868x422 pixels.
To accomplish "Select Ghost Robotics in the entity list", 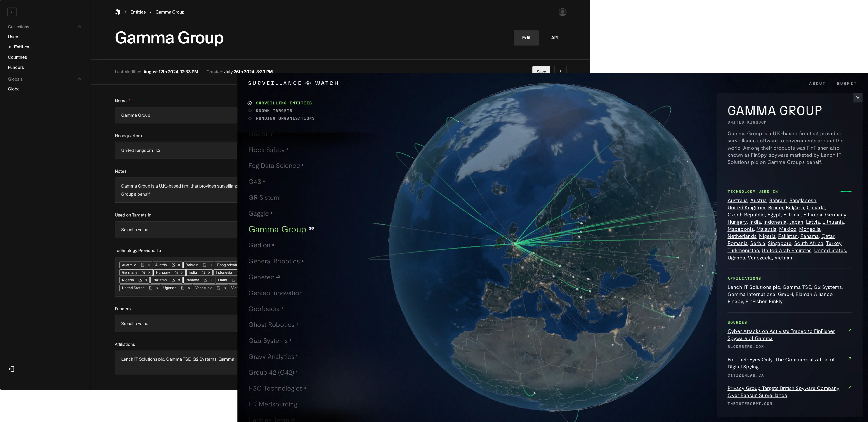I will coord(271,325).
